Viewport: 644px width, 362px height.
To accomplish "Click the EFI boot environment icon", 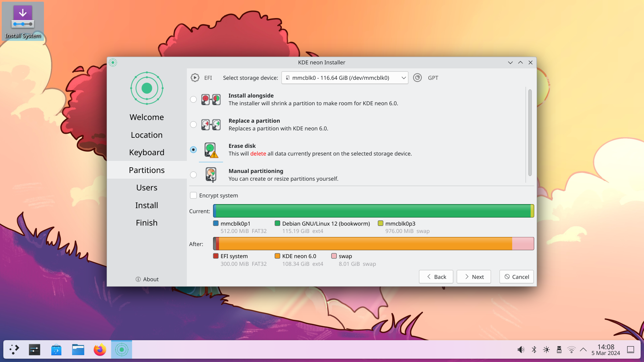I will [x=195, y=78].
